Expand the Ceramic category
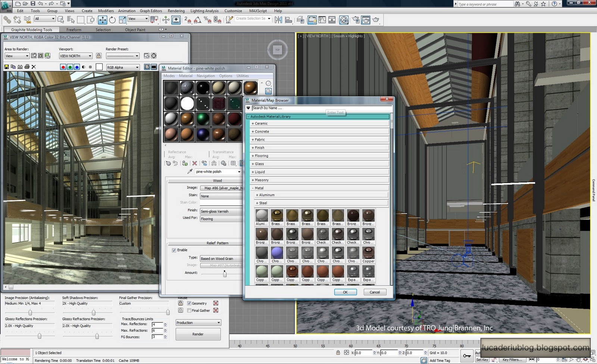Viewport: 597px width, 364px height. click(320, 123)
